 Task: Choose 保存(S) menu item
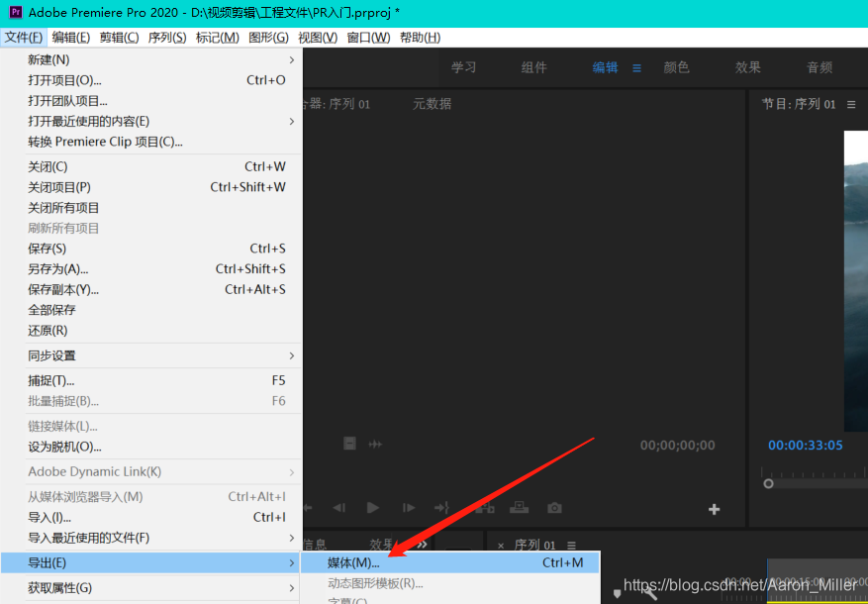[151, 249]
